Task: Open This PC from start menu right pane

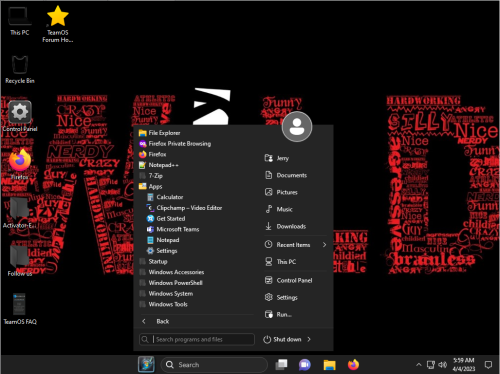Action: coord(280,262)
